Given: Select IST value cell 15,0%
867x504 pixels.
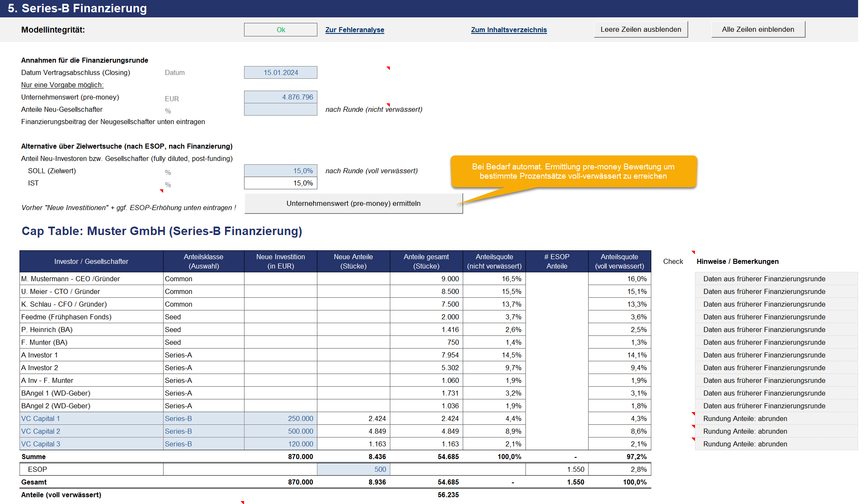Looking at the screenshot, I should coord(281,183).
